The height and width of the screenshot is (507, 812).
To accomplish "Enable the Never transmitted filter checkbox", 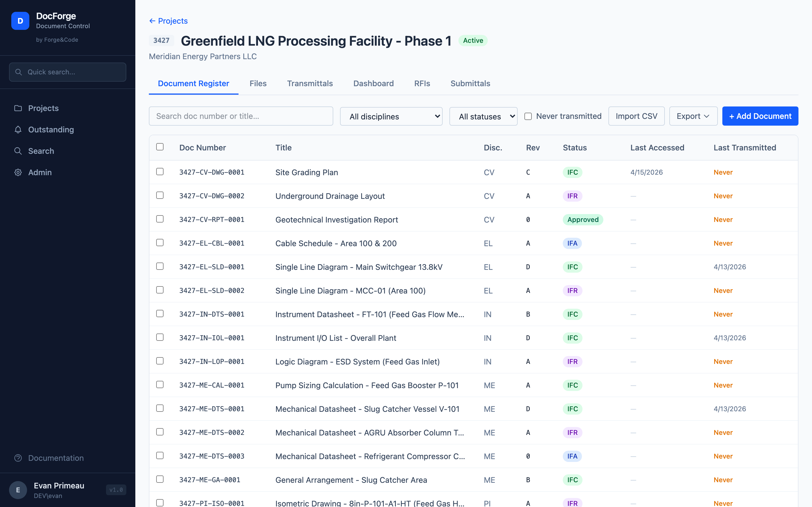I will 528,116.
